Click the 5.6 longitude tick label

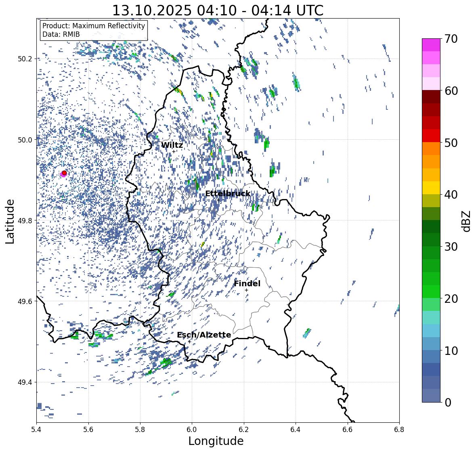point(88,429)
